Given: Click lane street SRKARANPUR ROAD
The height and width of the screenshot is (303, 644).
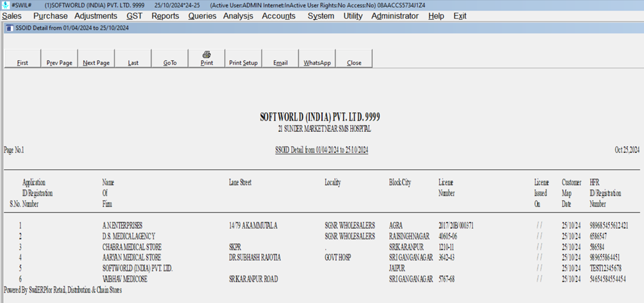Looking at the screenshot, I should (253, 279).
